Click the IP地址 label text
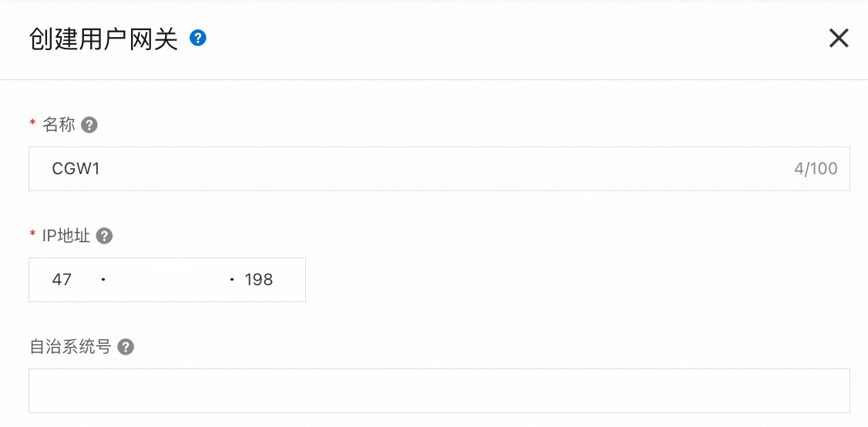 point(66,236)
